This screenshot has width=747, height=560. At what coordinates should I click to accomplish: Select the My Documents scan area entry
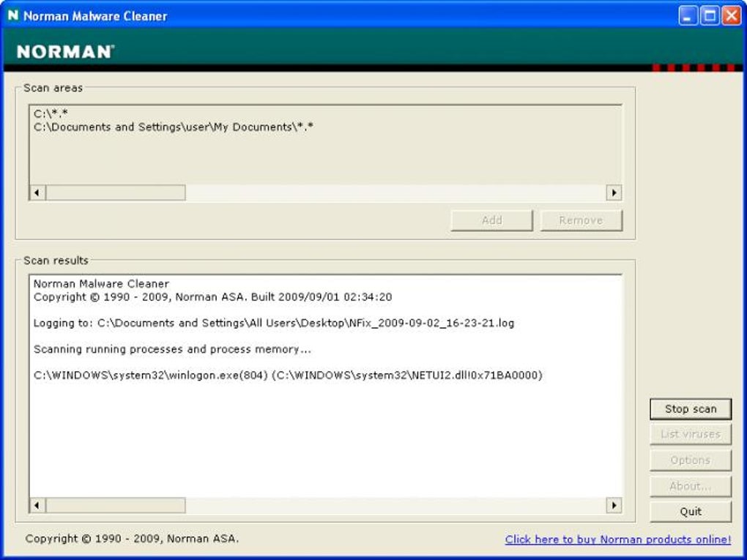point(174,127)
